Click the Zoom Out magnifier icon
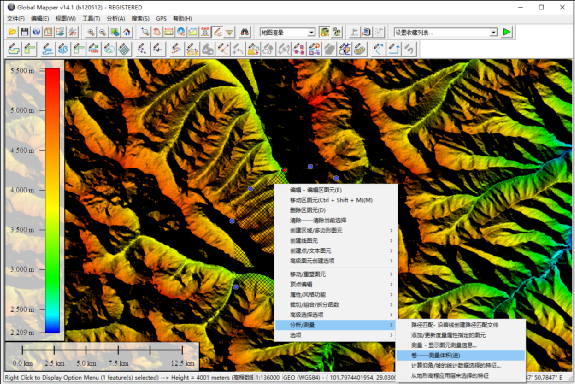The width and height of the screenshot is (575, 384). click(103, 32)
